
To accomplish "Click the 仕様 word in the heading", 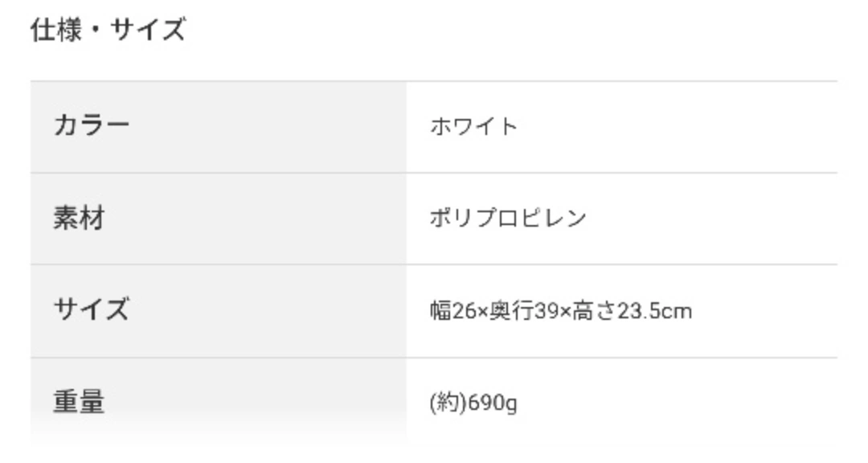I will pyautogui.click(x=56, y=30).
